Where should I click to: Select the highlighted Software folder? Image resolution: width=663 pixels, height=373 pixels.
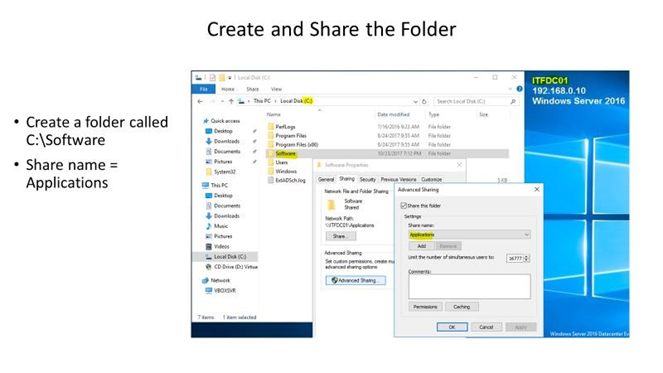(x=286, y=154)
